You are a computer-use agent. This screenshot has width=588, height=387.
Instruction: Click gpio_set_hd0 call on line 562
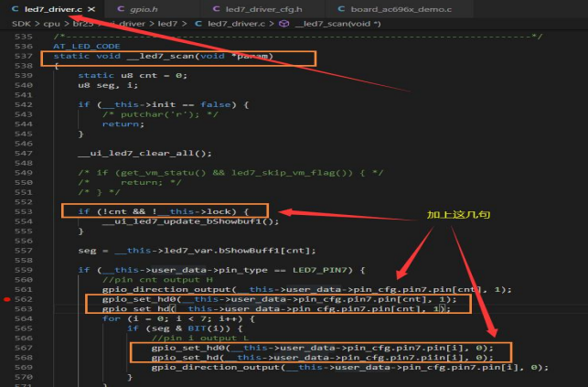(x=280, y=299)
